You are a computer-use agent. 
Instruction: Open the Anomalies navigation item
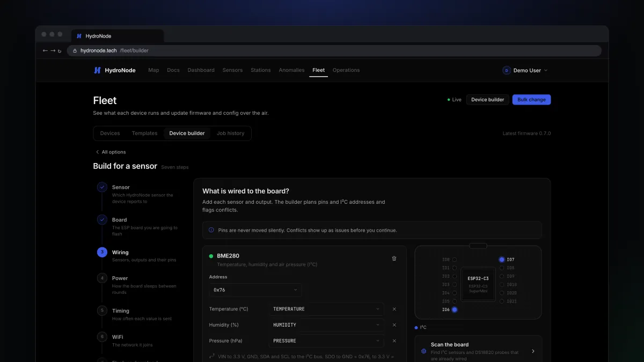click(x=291, y=70)
